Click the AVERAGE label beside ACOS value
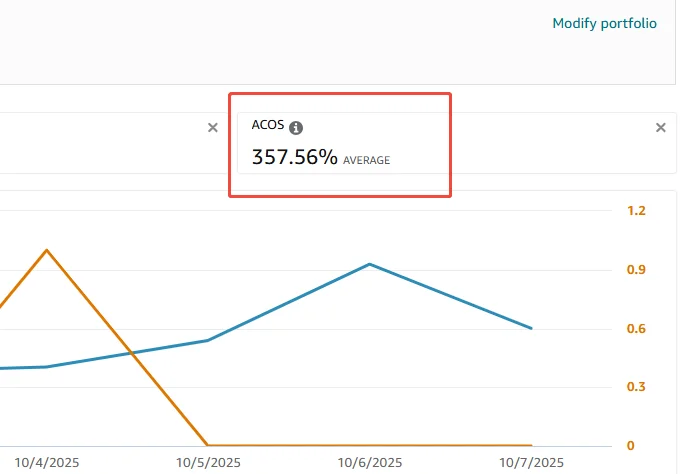687x474 pixels. tap(366, 160)
